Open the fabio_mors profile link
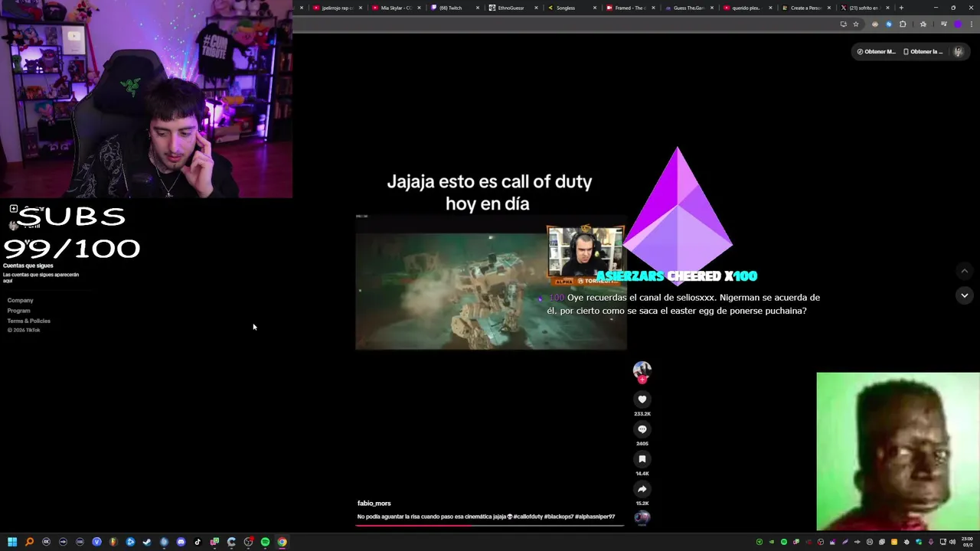 point(374,503)
